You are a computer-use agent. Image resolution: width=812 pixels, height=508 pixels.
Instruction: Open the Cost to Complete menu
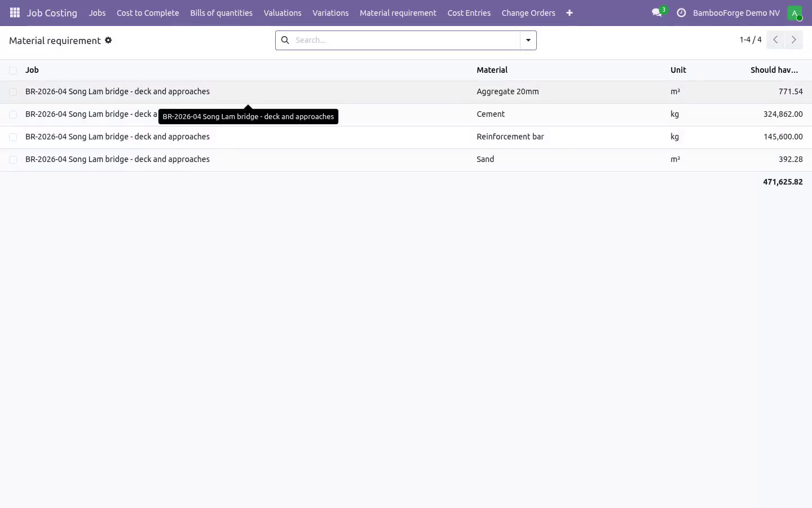tap(148, 12)
